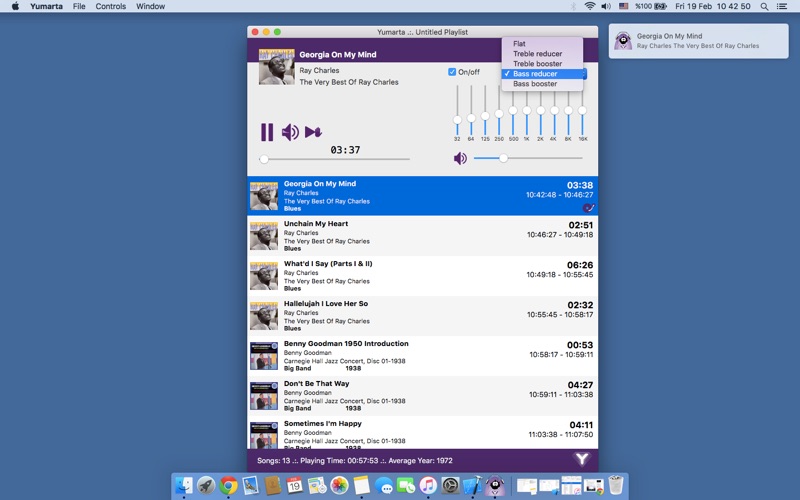The height and width of the screenshot is (500, 800).
Task: Open the Trash in the dock
Action: [x=616, y=485]
